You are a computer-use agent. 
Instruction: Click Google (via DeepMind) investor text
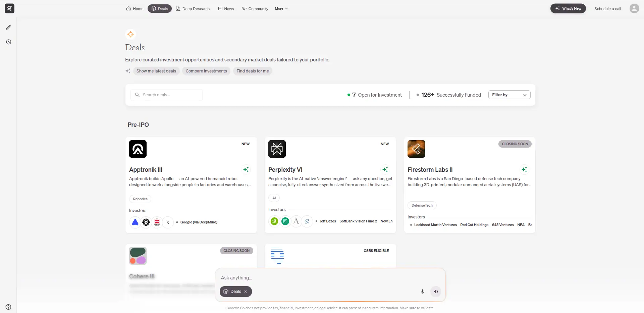click(x=199, y=222)
